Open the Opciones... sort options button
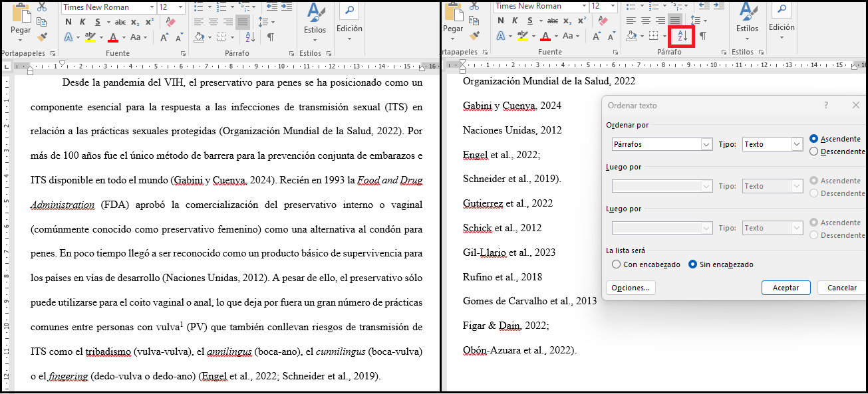The image size is (868, 394). click(631, 288)
